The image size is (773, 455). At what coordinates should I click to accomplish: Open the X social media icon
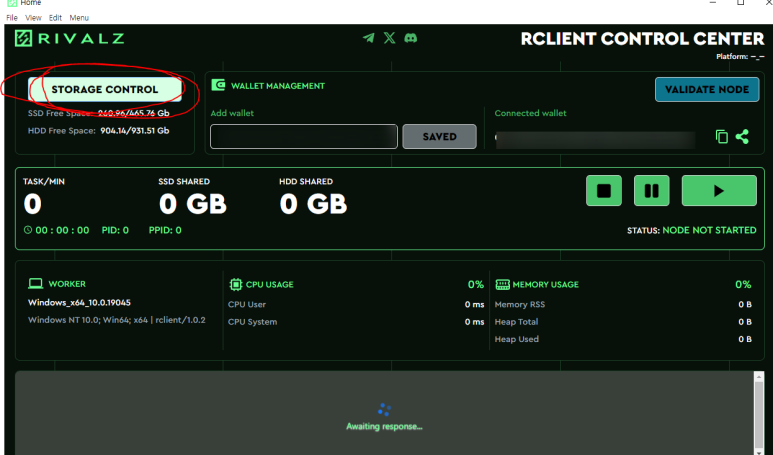389,38
